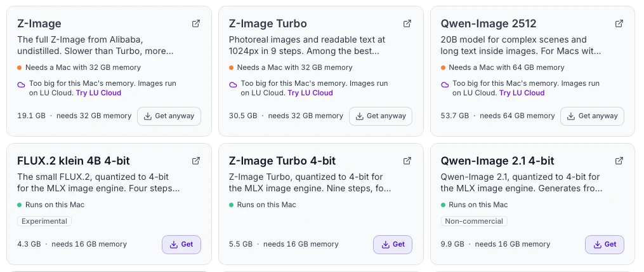Click 'Runs on this Mac' in Z-Image Turbo 4-bit card

tap(266, 205)
